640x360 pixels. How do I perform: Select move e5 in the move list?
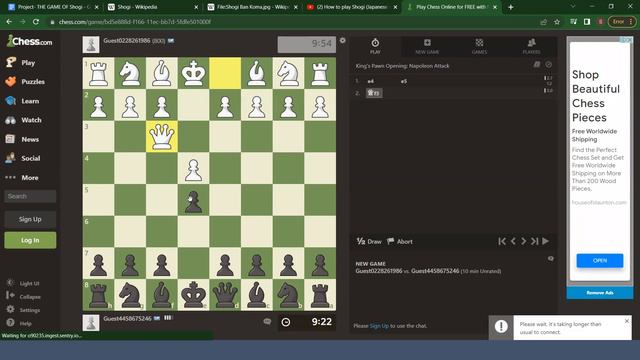pyautogui.click(x=404, y=81)
